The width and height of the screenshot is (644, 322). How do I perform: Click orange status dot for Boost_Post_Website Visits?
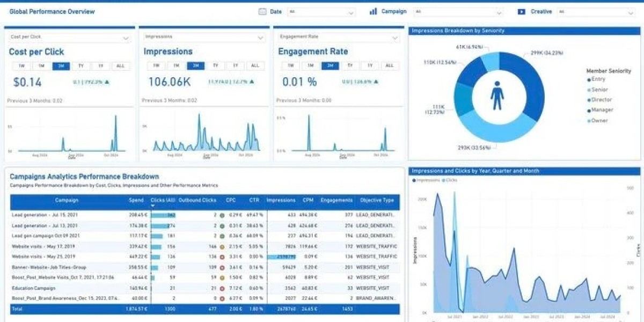222,278
